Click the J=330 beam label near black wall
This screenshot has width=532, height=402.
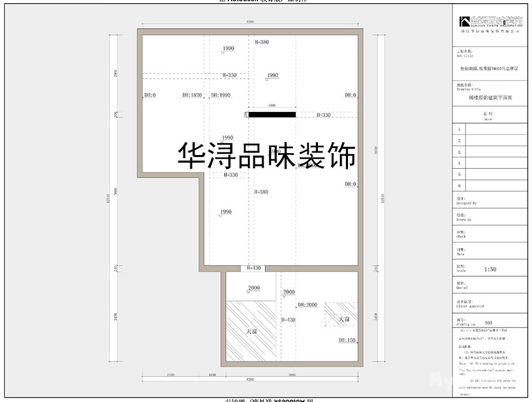click(324, 115)
